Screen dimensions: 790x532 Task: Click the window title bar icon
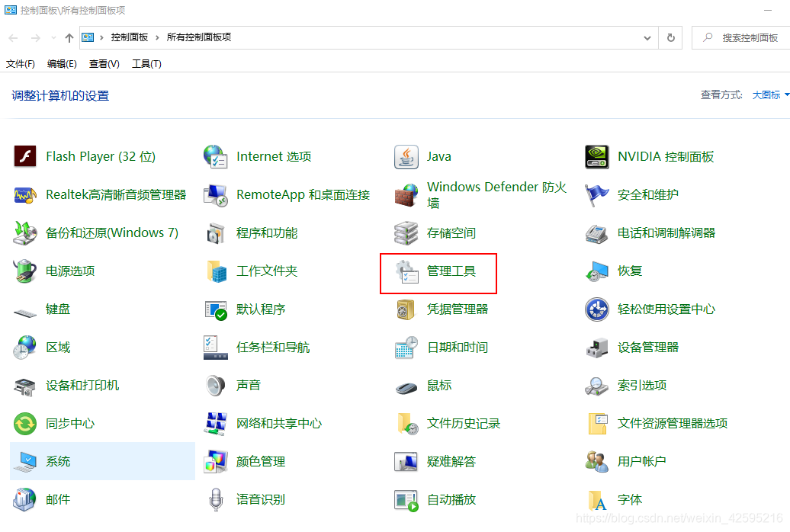tap(11, 10)
